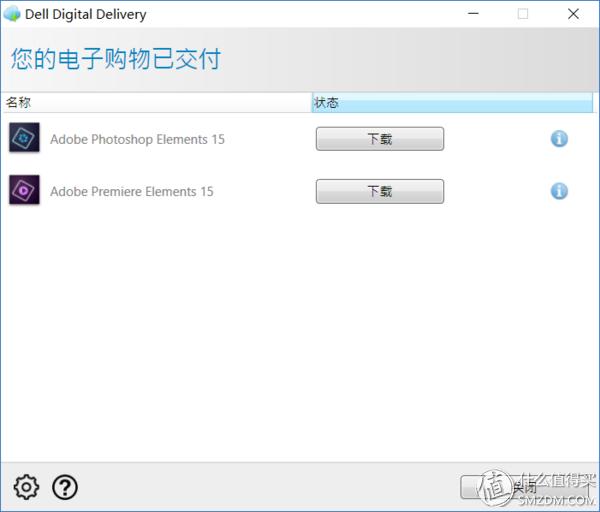Click the Dell Digital Delivery cloud icon
Viewport: 600px width, 512px height.
11,14
